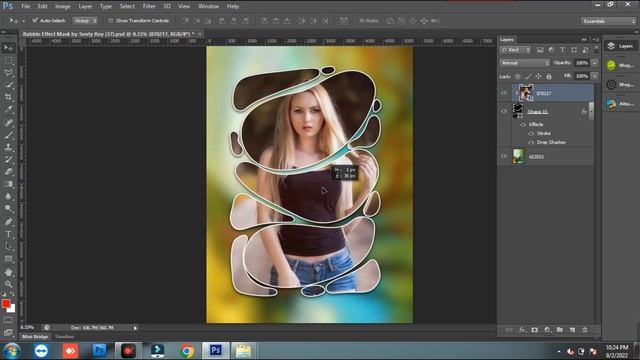Select the Rectangular Marquee tool
The height and width of the screenshot is (360, 640).
[x=8, y=60]
